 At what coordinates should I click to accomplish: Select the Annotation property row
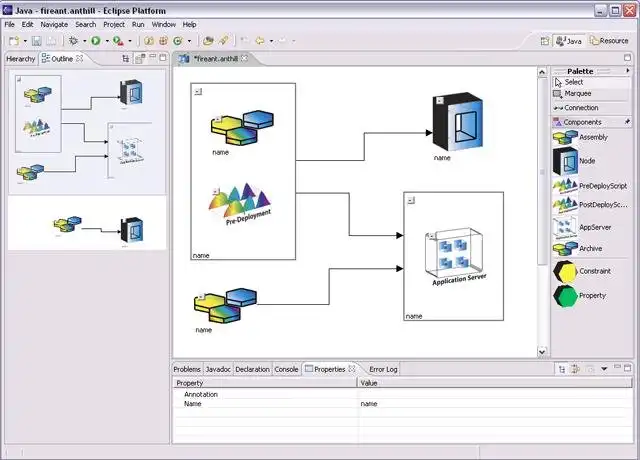point(402,394)
